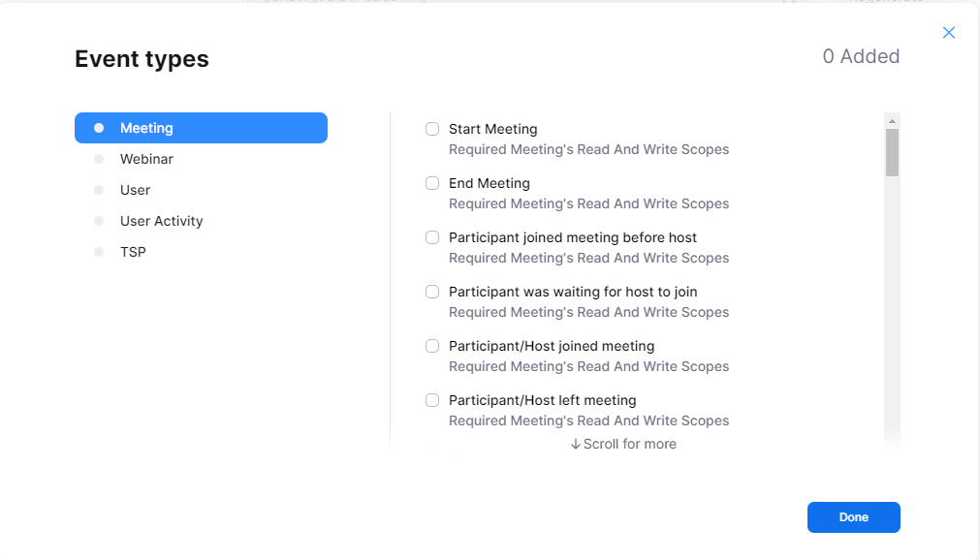Click the scrollbar up arrow
980x560 pixels.
point(892,120)
